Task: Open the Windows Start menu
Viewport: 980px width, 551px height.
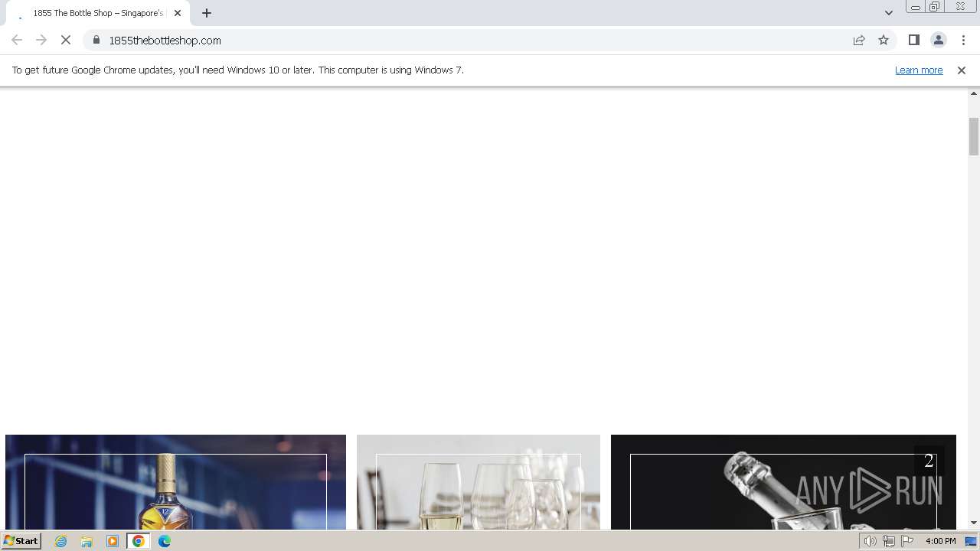Action: pyautogui.click(x=21, y=541)
